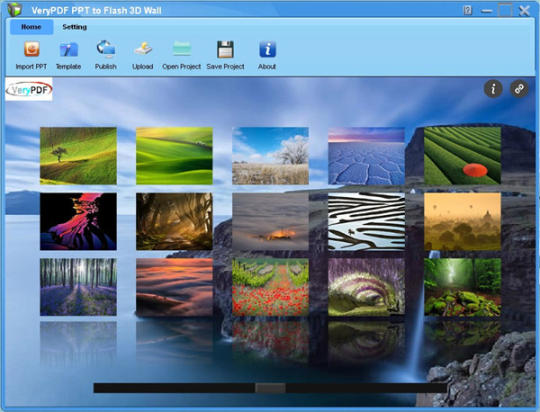This screenshot has width=540, height=412.
Task: Click the Publish toolbar icon
Action: [106, 49]
